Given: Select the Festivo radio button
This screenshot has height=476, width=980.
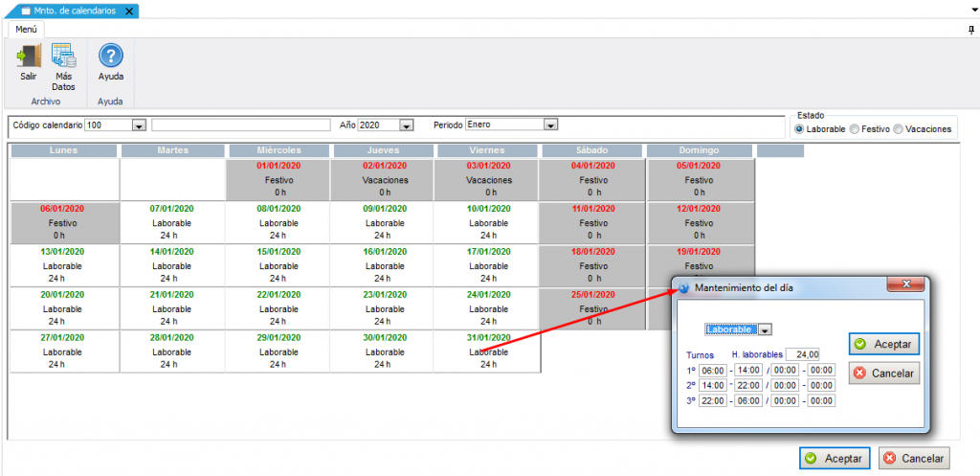Looking at the screenshot, I should tap(855, 128).
